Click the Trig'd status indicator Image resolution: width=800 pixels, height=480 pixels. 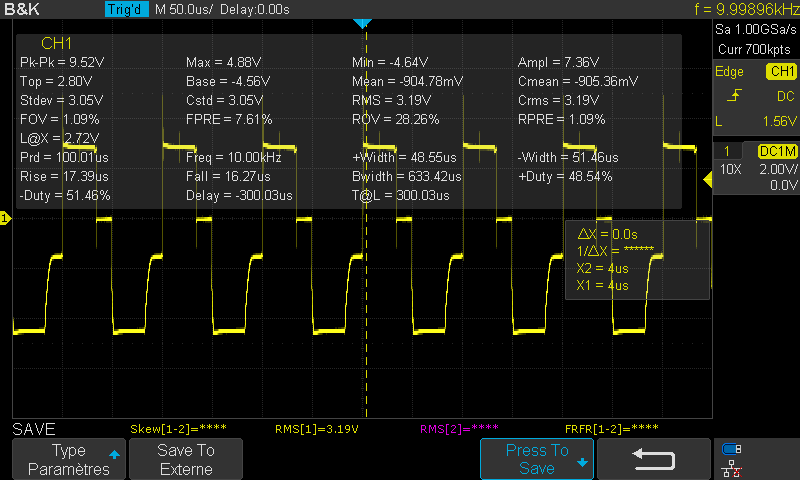[127, 9]
